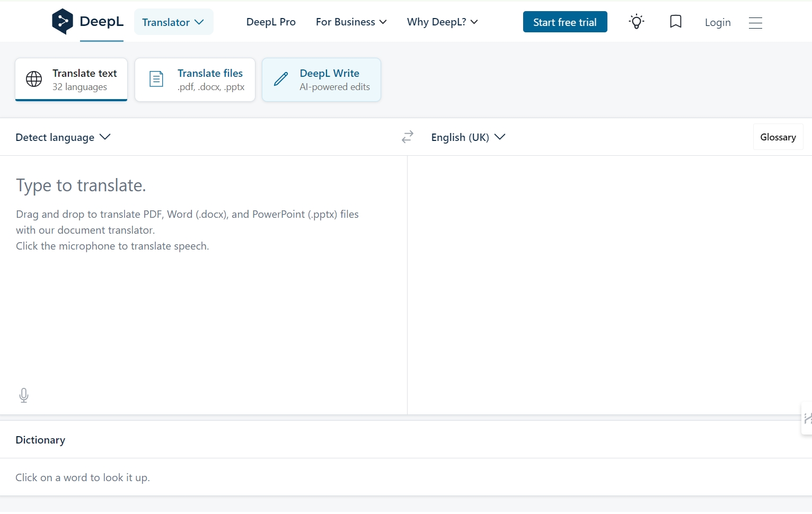Screen dimensions: 812x514
Task: Click the DeepL logo icon
Action: pos(63,22)
